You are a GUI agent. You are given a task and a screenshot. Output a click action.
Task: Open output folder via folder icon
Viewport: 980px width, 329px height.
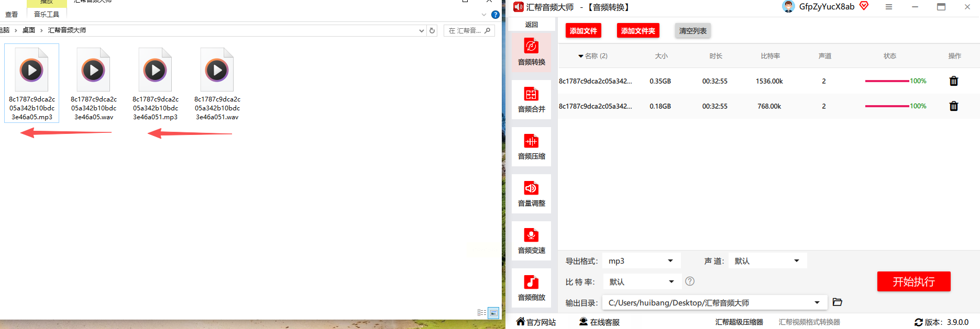837,302
